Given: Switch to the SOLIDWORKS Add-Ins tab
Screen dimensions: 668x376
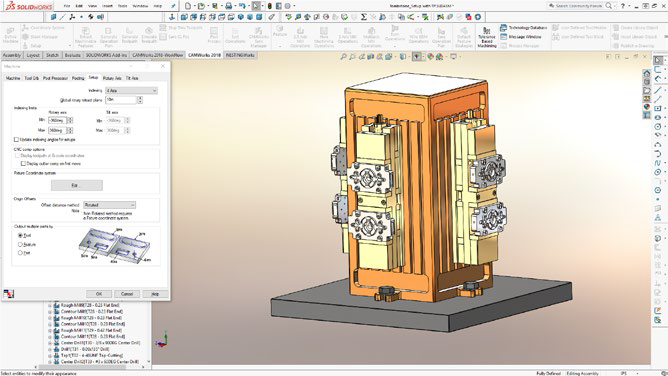Looking at the screenshot, I should click(106, 55).
